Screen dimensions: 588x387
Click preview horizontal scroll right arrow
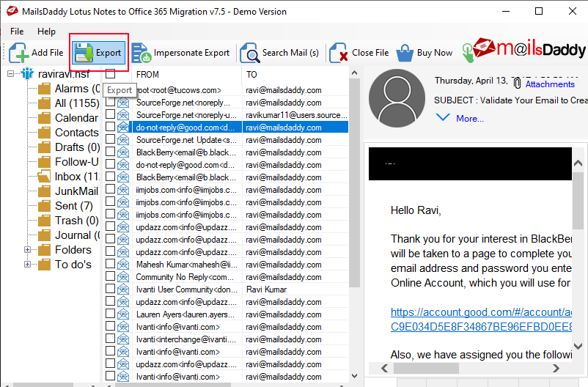(556, 368)
